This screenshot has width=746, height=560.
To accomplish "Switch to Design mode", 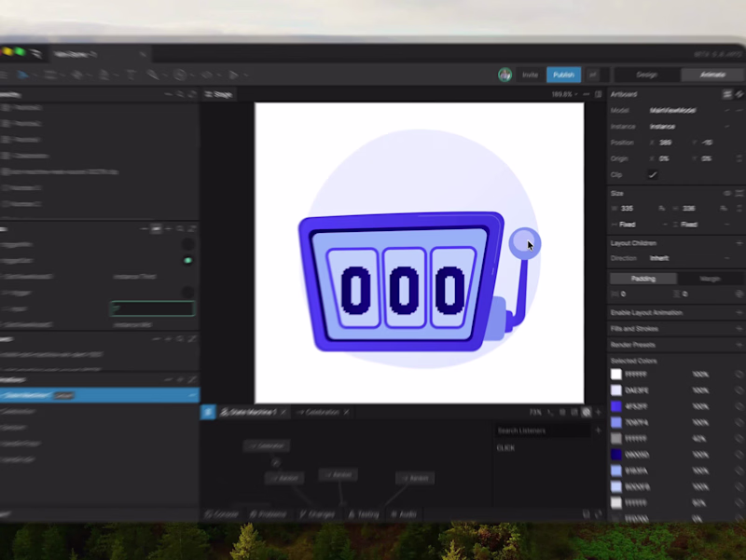I will pos(646,75).
